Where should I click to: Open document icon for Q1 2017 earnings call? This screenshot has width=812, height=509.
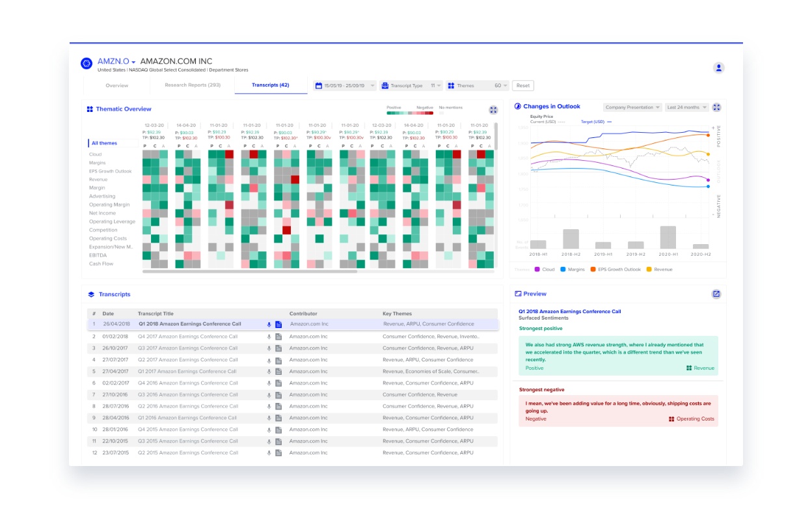(278, 372)
